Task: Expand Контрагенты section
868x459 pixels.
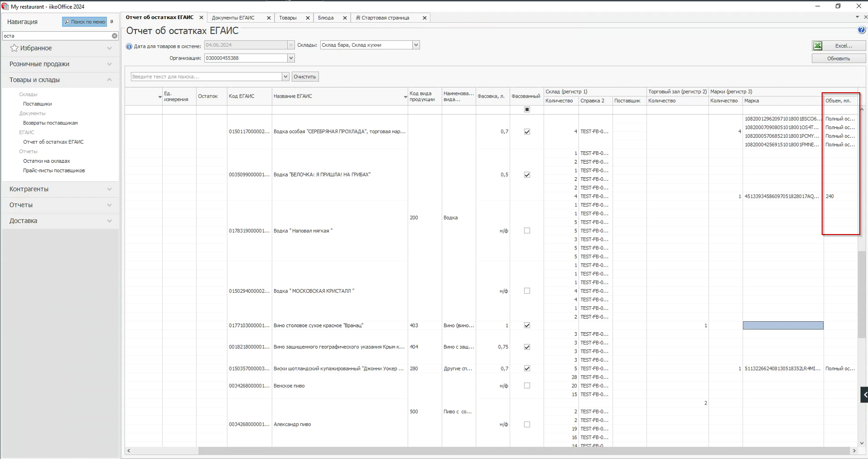Action: (x=110, y=189)
